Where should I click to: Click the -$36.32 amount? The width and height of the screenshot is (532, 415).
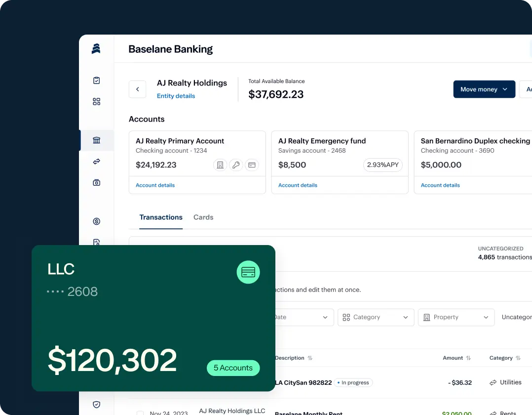point(460,383)
